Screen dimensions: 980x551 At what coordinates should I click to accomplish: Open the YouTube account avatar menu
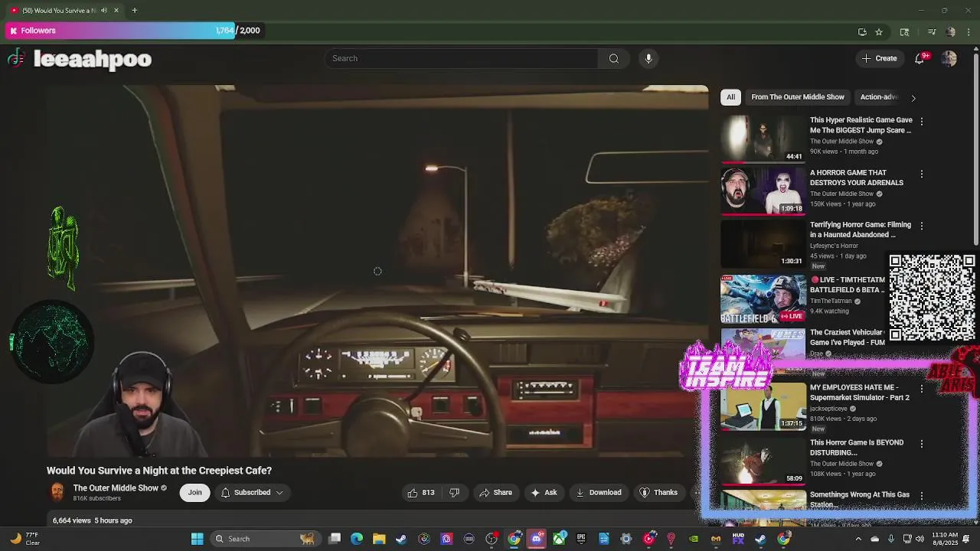point(949,58)
